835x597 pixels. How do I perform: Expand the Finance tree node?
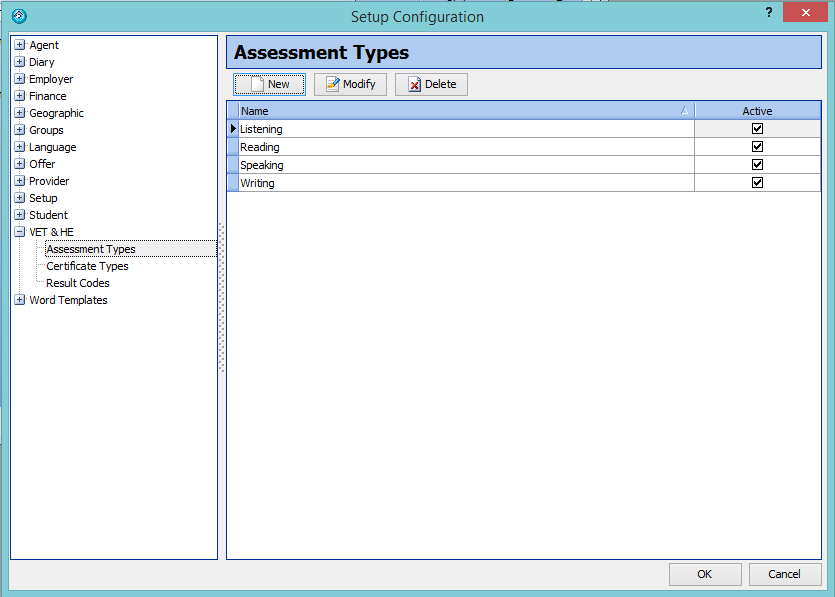pos(19,96)
